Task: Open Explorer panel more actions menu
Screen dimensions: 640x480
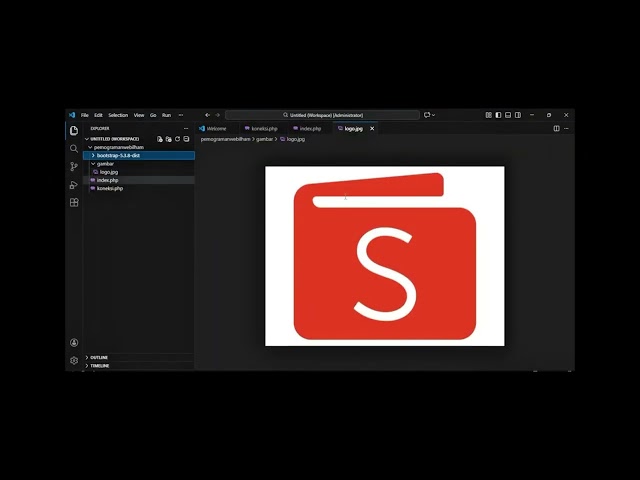Action: (186, 129)
